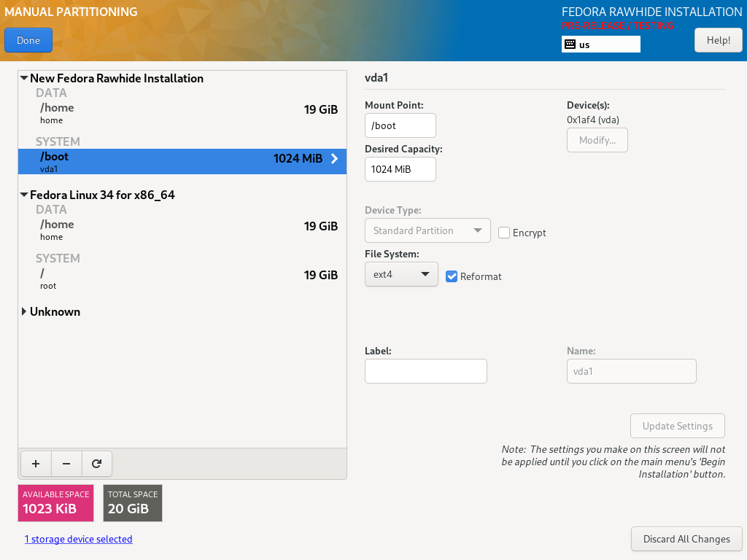
Task: Select /home under New Fedora Rawhide Installation
Action: tap(182, 113)
